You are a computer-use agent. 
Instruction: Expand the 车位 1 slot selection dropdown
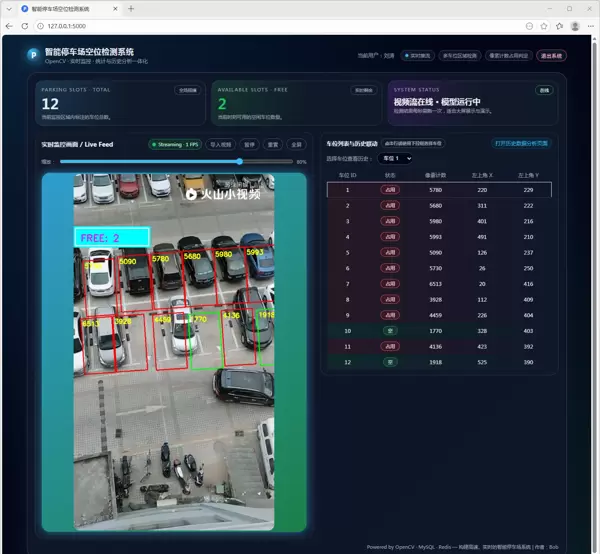[x=395, y=158]
